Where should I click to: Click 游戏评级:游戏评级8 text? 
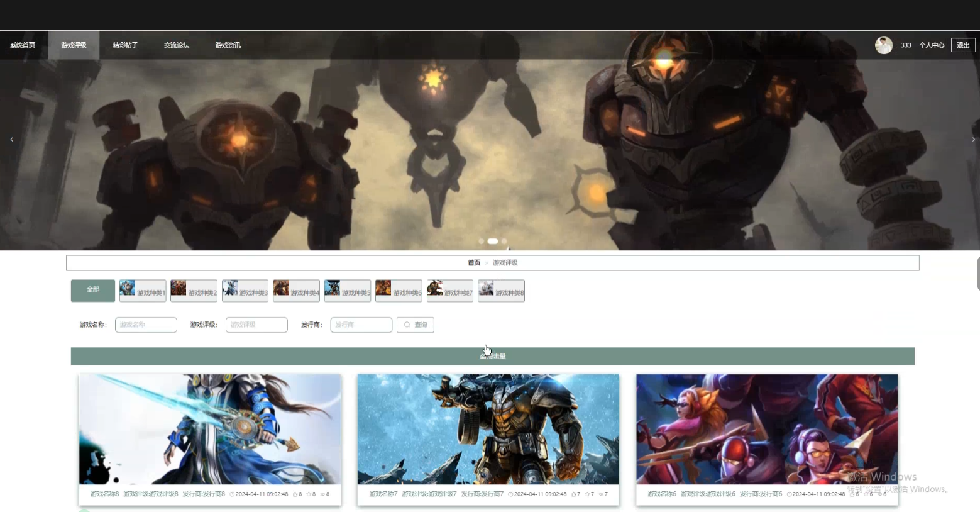[x=151, y=494]
